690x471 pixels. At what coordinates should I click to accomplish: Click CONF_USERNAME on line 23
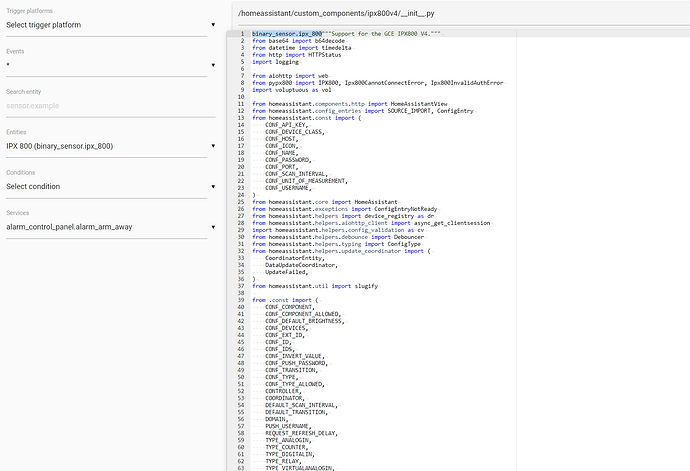(286, 188)
